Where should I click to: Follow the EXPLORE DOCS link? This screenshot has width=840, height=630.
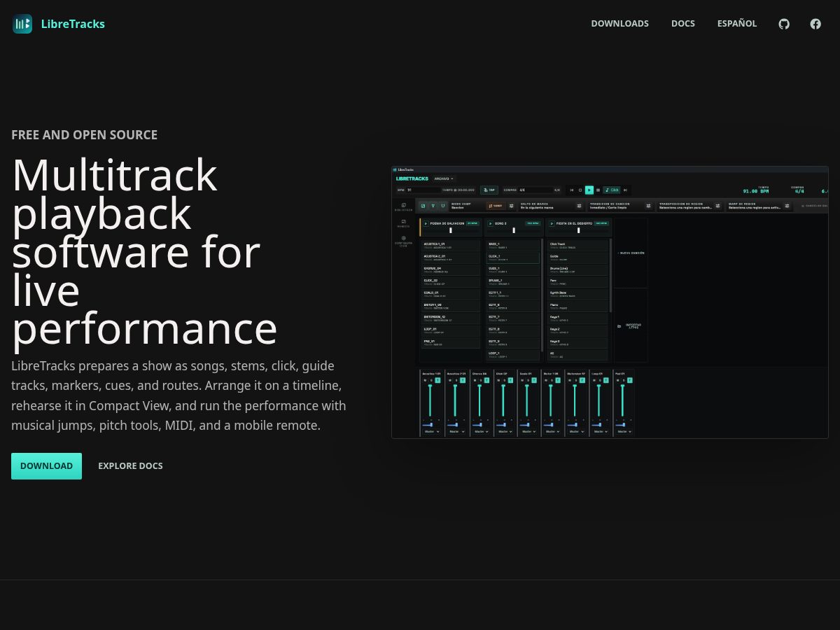[130, 466]
